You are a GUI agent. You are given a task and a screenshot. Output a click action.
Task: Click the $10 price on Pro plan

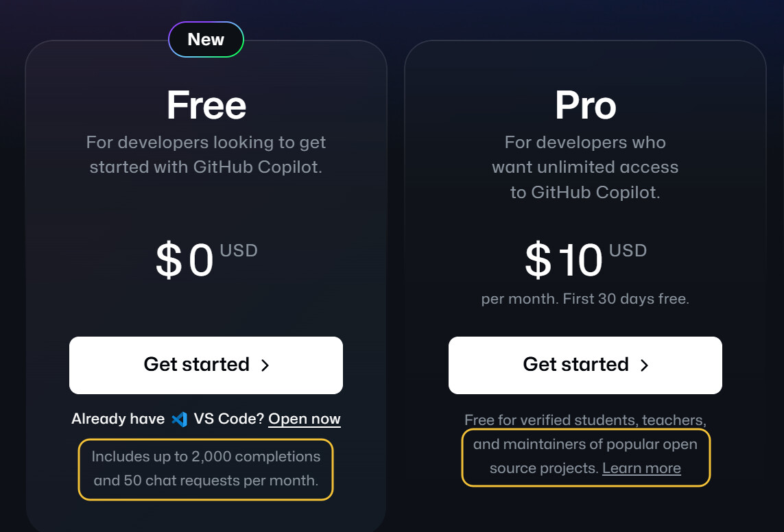(x=564, y=260)
